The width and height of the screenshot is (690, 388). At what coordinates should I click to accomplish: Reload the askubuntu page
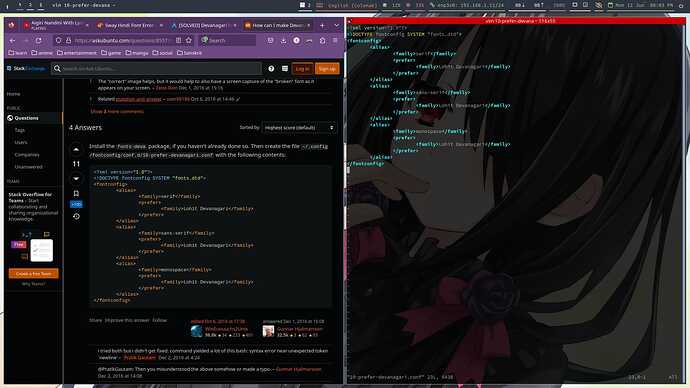pos(39,40)
